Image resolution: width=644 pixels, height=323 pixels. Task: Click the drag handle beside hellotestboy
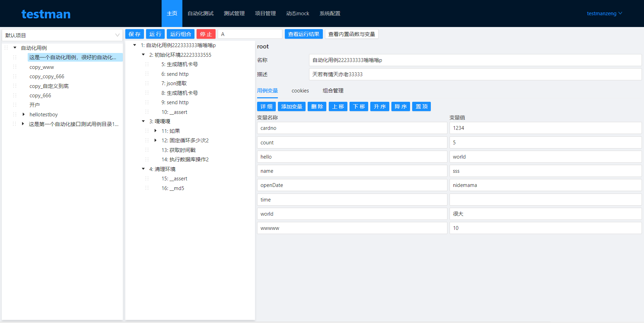tap(15, 114)
